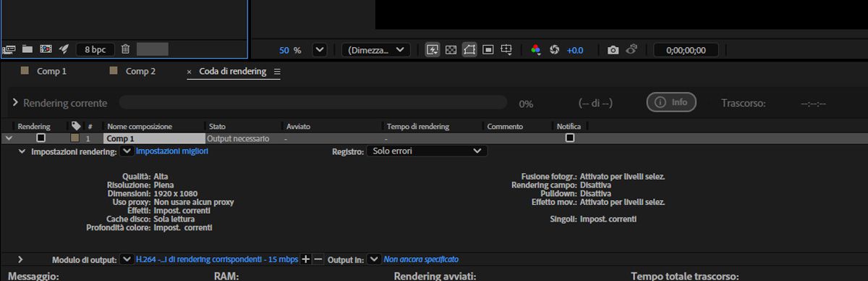
Task: Remove the output module with the minus button
Action: click(318, 259)
